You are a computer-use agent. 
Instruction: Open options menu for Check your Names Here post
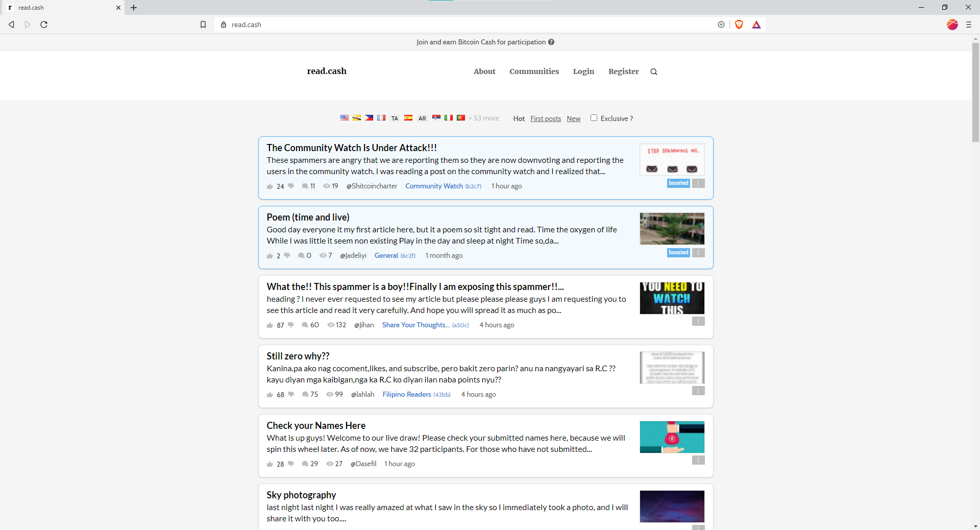click(x=698, y=460)
